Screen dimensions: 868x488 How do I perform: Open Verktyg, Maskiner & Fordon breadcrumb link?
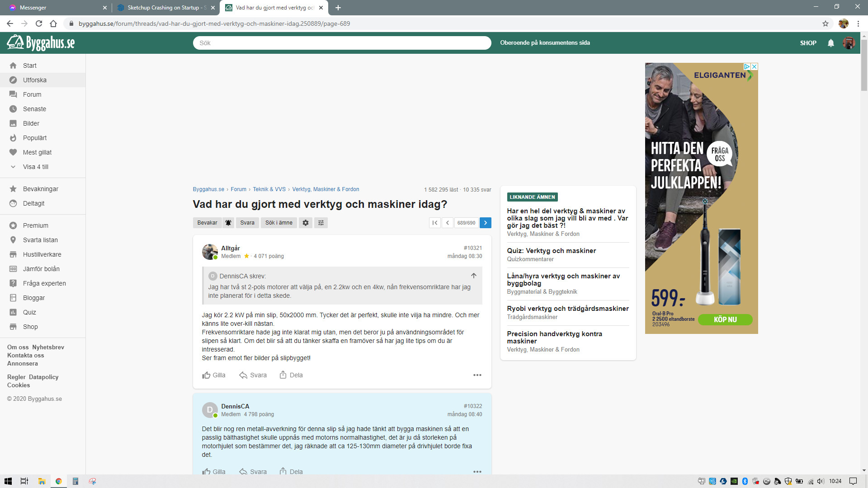325,189
